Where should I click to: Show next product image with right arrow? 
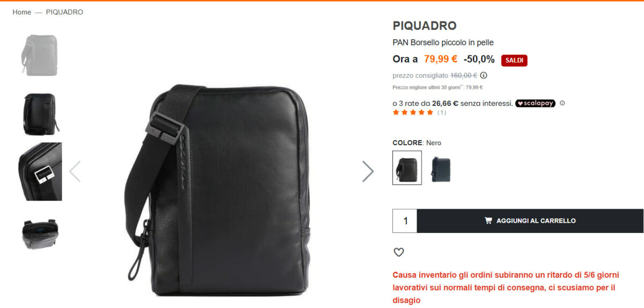pyautogui.click(x=368, y=171)
